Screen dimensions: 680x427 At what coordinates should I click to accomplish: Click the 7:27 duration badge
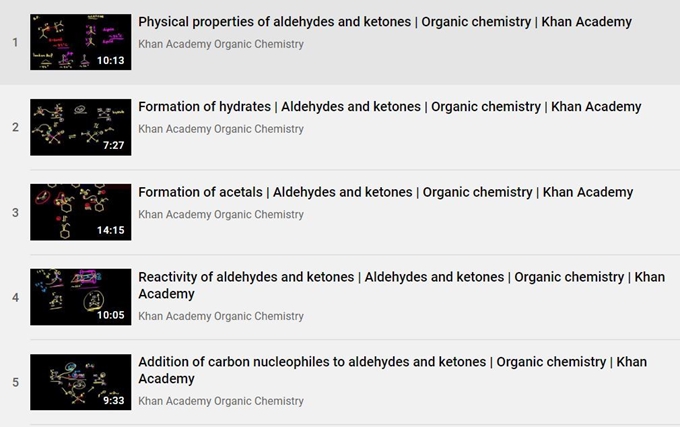click(x=114, y=145)
